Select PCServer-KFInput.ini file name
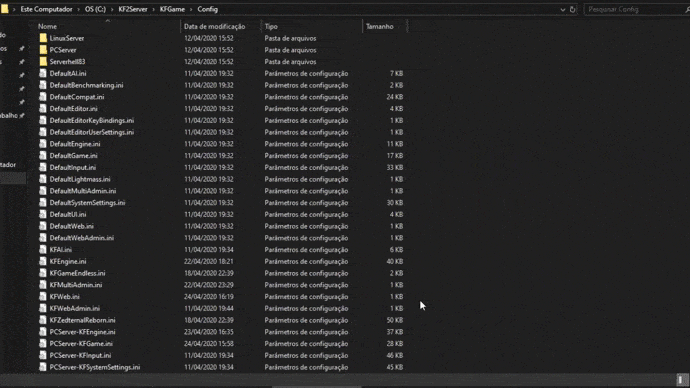 (80, 355)
